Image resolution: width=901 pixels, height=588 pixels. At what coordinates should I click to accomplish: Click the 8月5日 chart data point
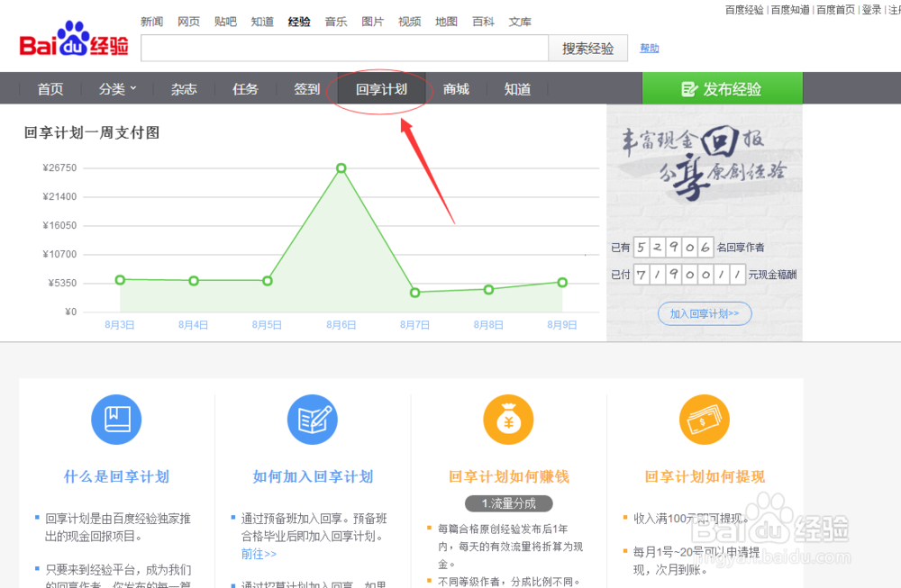pyautogui.click(x=268, y=281)
